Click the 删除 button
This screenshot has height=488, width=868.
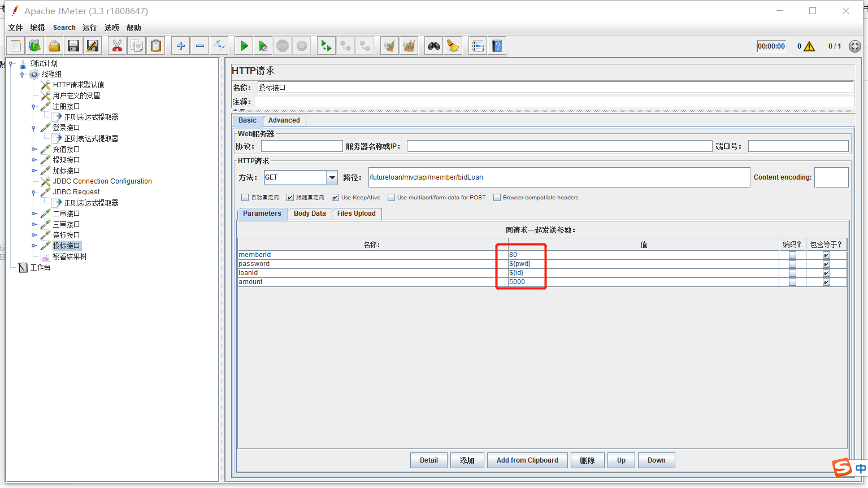[x=588, y=460]
